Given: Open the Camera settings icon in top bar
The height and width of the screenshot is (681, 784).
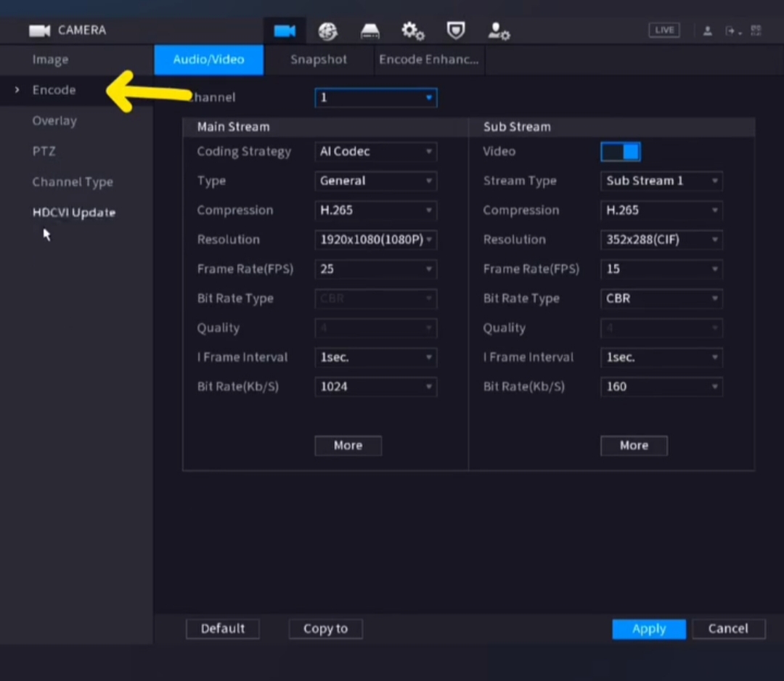Looking at the screenshot, I should tap(285, 31).
